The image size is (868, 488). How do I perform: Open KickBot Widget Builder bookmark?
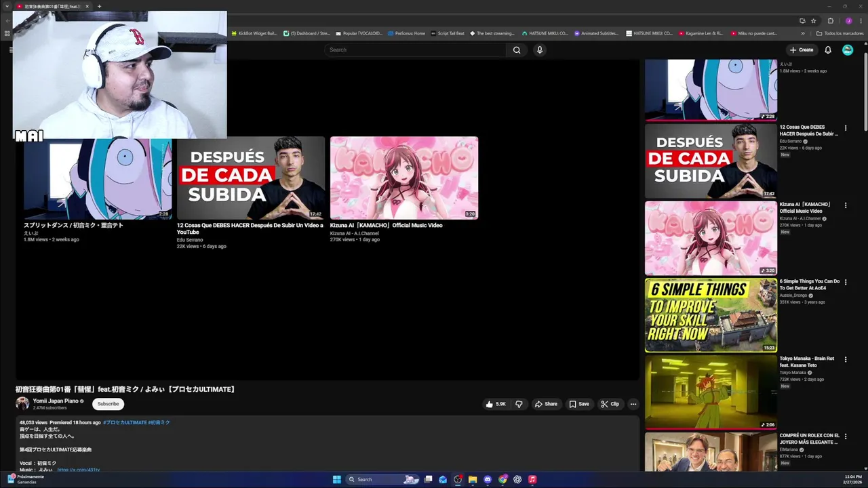click(254, 33)
